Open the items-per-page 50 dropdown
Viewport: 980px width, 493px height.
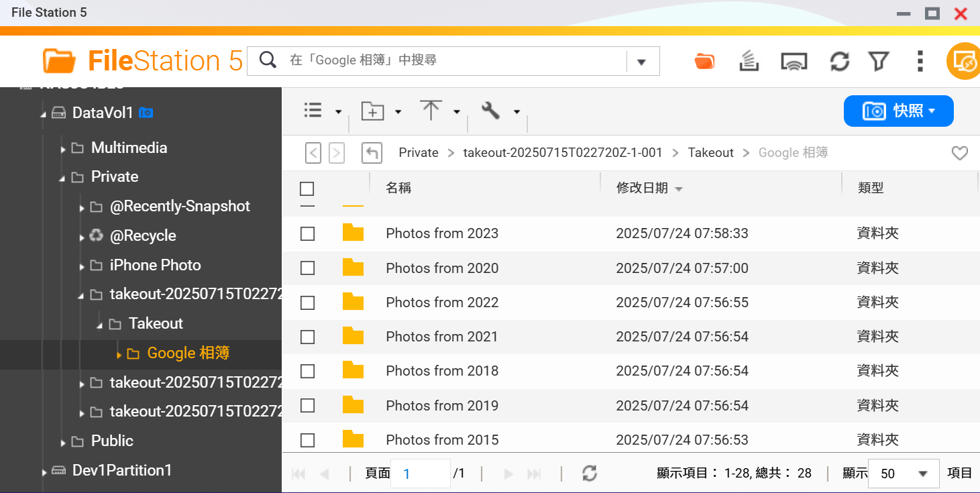click(904, 474)
